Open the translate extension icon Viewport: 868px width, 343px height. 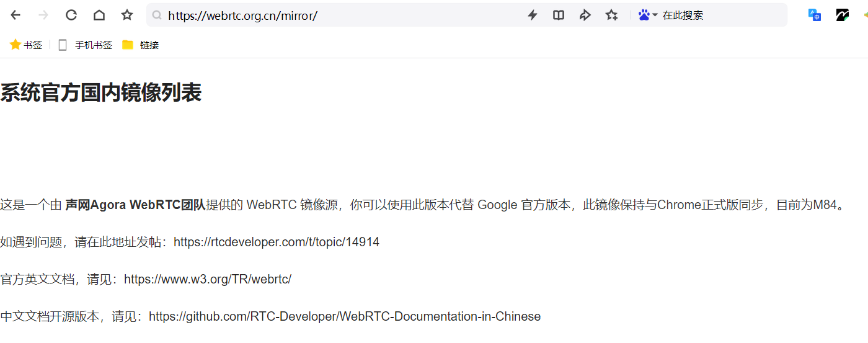pyautogui.click(x=815, y=15)
